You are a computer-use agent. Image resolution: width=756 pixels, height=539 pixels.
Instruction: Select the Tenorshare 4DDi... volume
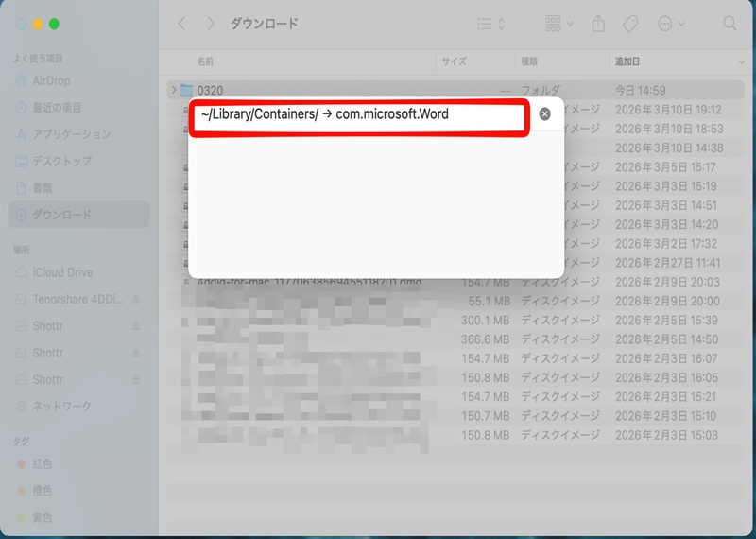click(78, 300)
